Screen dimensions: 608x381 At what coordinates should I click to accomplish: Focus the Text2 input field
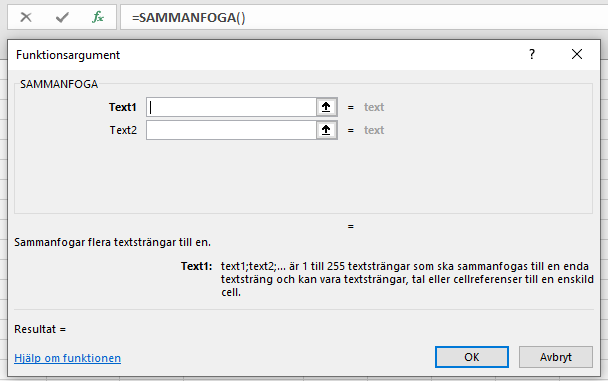231,130
